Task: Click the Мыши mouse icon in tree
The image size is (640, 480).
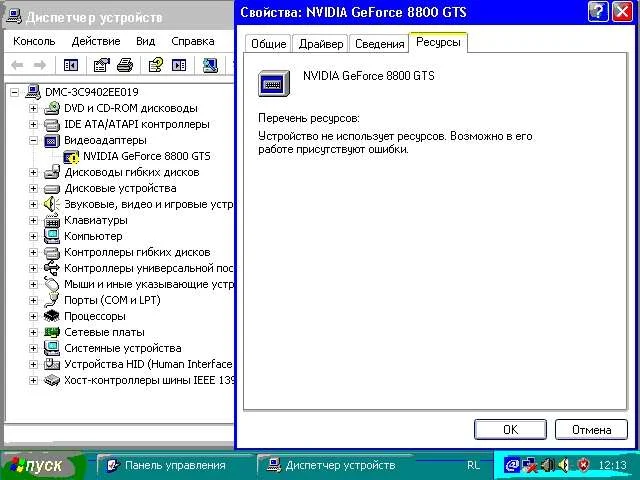Action: [52, 284]
